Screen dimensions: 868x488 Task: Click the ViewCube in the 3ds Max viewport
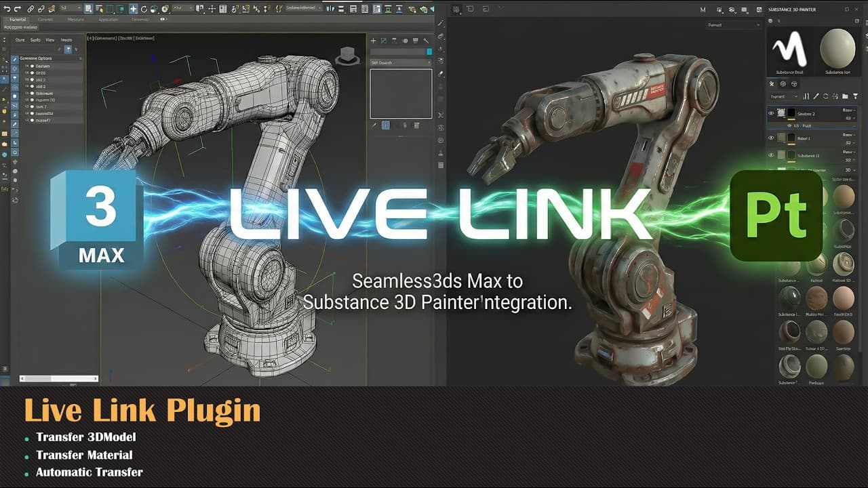pyautogui.click(x=347, y=56)
